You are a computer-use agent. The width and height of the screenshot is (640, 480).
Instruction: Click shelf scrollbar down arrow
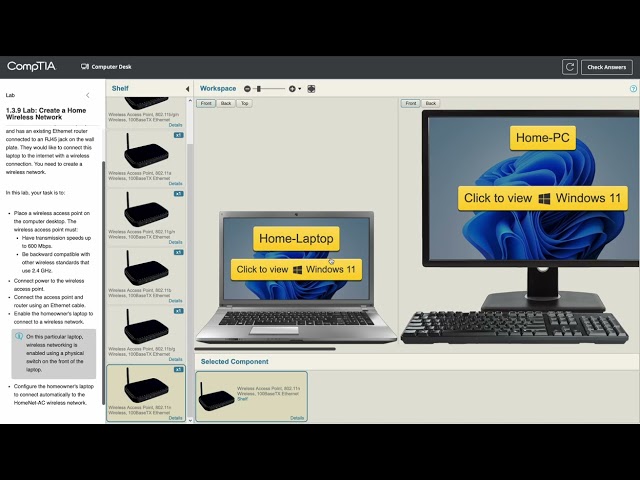click(x=190, y=420)
